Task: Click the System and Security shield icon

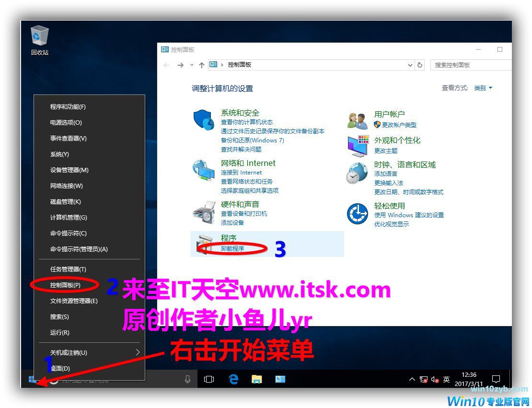Action: [x=204, y=119]
